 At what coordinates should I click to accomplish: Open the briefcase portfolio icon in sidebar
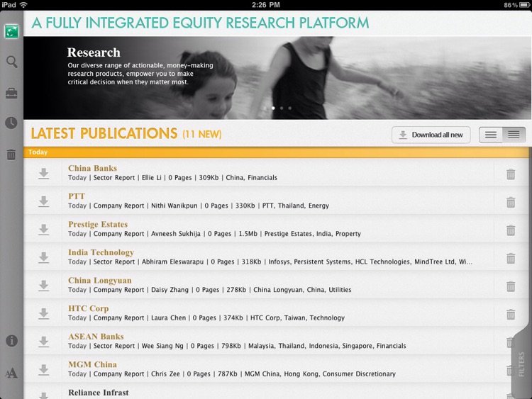11,94
